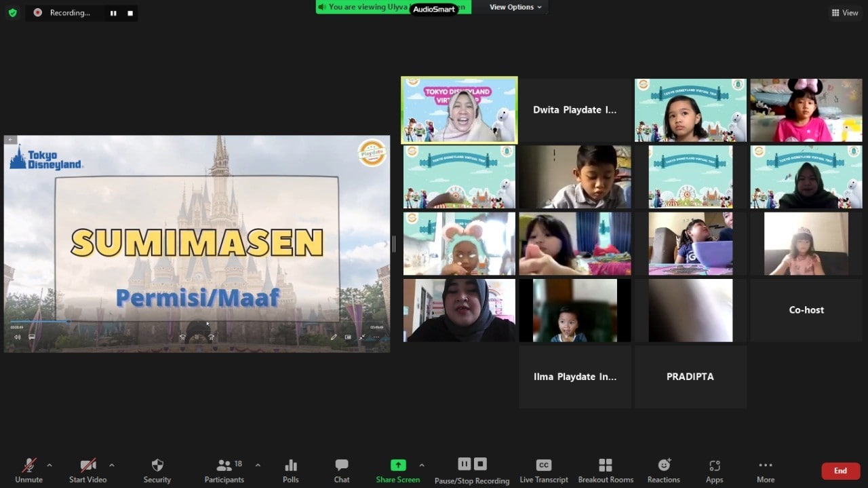Screen dimensions: 868x488
Task: Expand the arrow next to Participants
Action: point(258,466)
